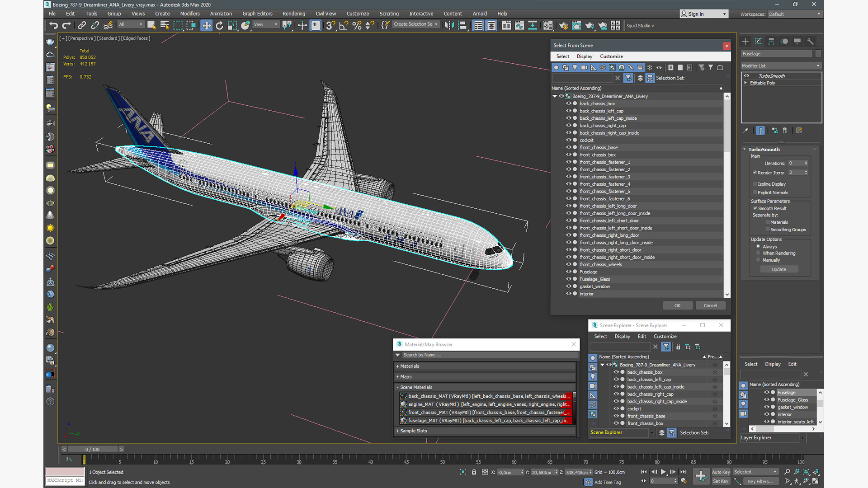
Task: Click the Set Keys large plus-key button
Action: coord(701,475)
